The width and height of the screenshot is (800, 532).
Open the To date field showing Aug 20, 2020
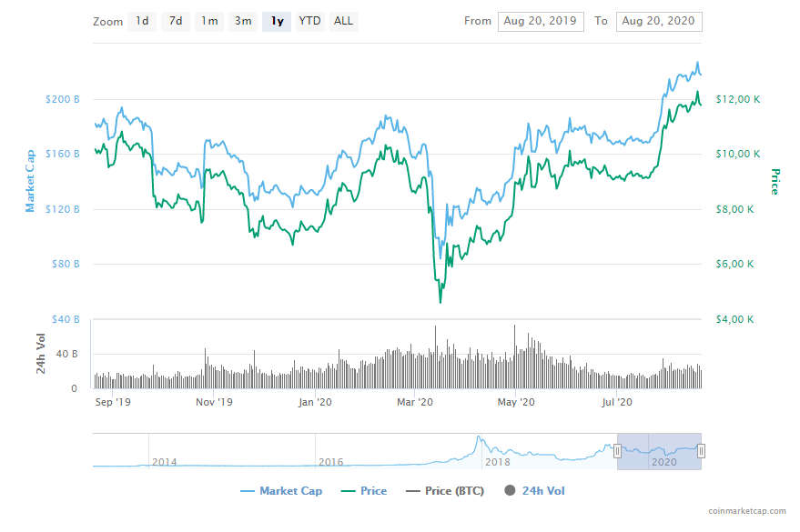pyautogui.click(x=659, y=21)
